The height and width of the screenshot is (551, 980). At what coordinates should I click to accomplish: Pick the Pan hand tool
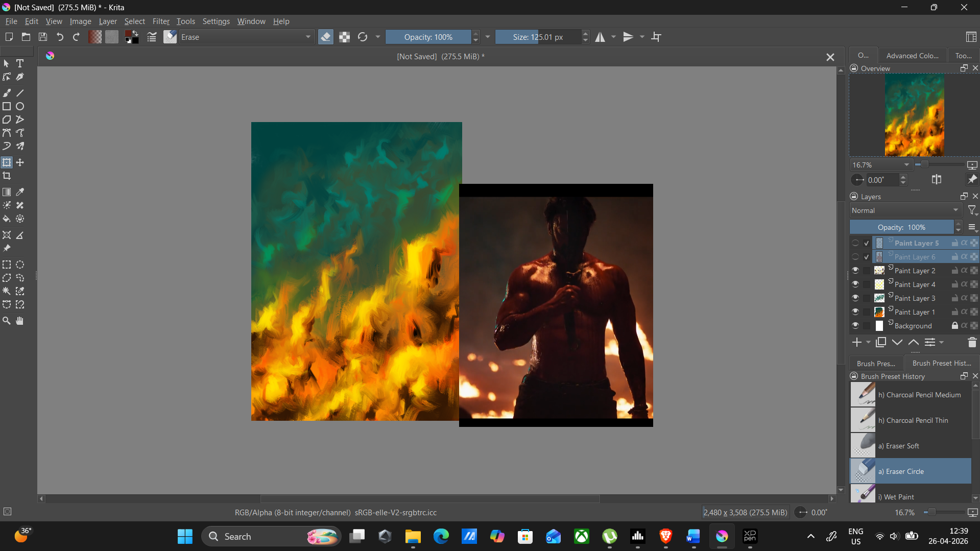coord(20,321)
